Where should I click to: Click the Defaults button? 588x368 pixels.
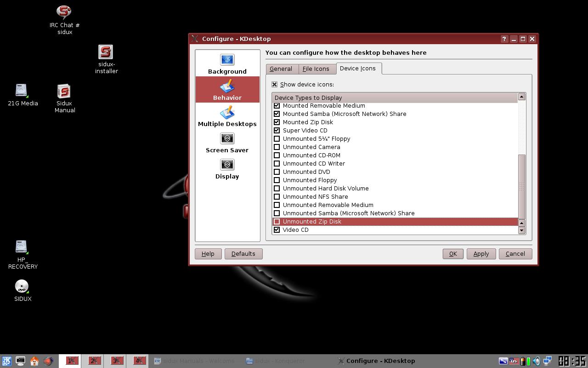tap(243, 254)
